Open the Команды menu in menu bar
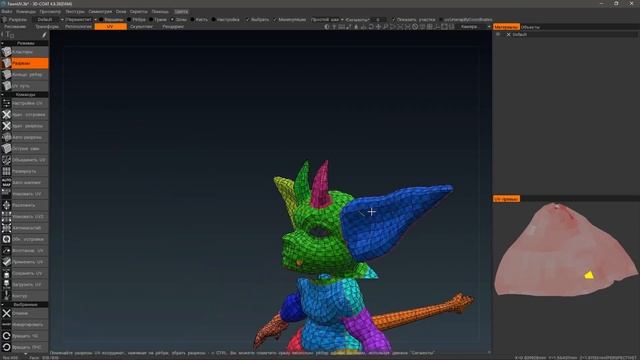The width and height of the screenshot is (640, 360). (26, 11)
